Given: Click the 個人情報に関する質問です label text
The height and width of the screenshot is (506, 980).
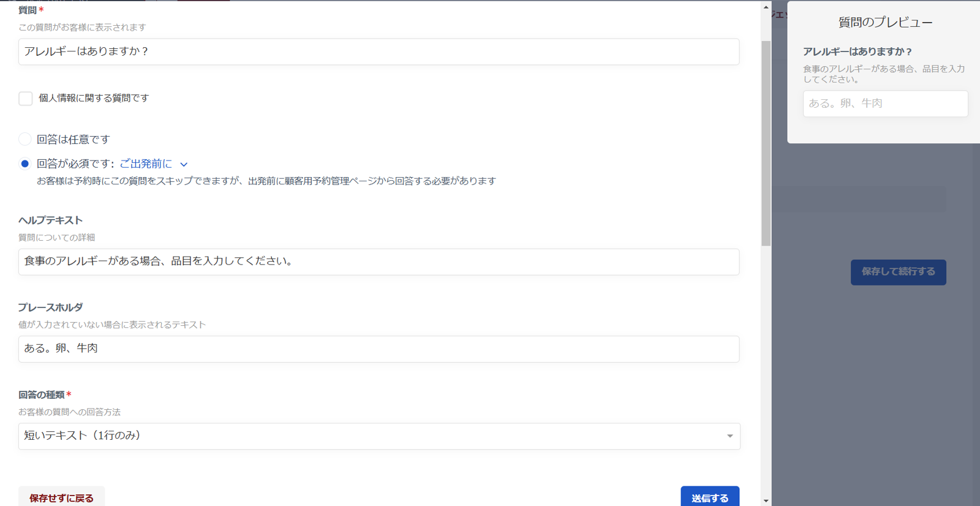Looking at the screenshot, I should 94,98.
